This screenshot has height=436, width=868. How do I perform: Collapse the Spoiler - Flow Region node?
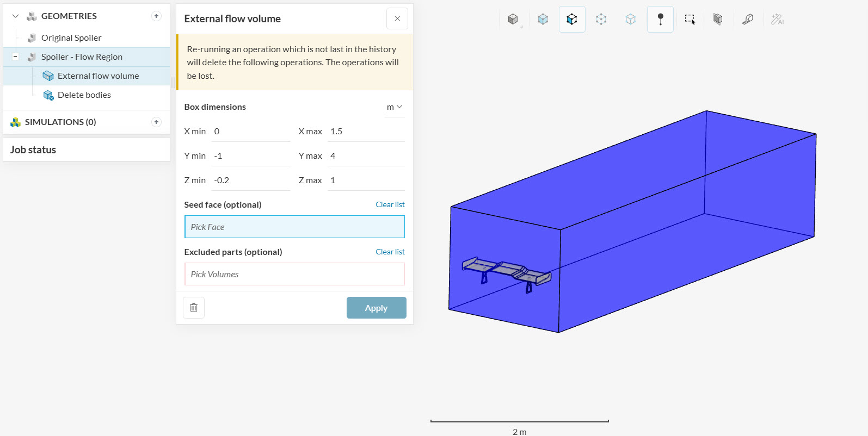15,57
